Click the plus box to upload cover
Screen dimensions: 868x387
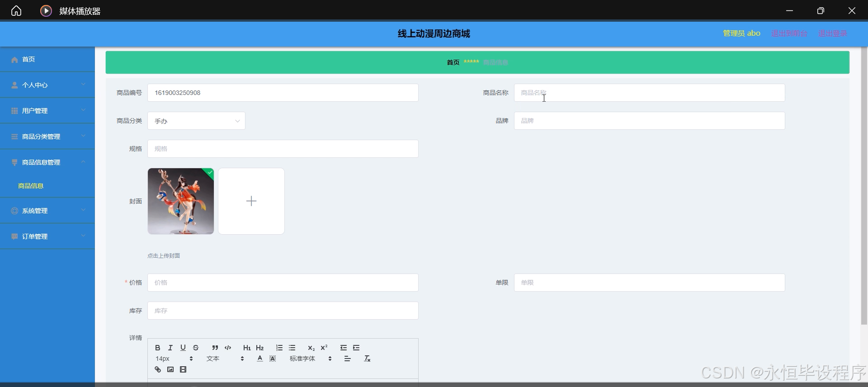pyautogui.click(x=251, y=201)
